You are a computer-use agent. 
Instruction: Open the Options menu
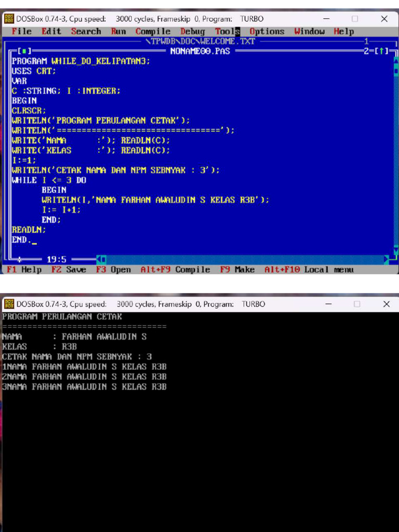(267, 32)
